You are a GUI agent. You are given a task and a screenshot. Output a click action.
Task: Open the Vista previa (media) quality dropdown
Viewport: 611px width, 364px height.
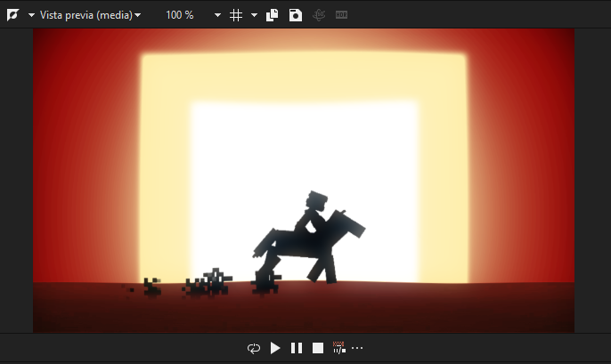tap(91, 15)
